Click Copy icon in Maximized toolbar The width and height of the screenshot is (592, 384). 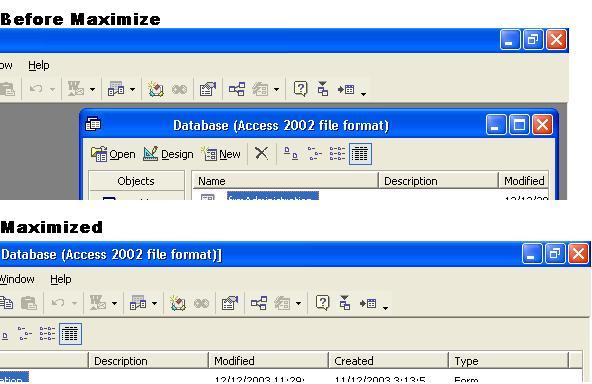pyautogui.click(x=6, y=303)
